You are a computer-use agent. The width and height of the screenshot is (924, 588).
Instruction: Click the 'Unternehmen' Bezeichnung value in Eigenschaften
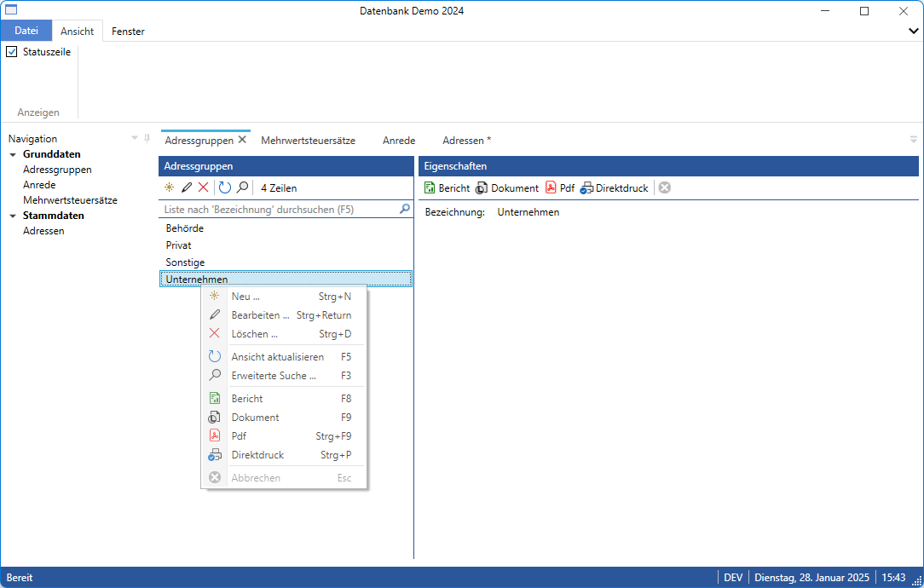point(528,212)
